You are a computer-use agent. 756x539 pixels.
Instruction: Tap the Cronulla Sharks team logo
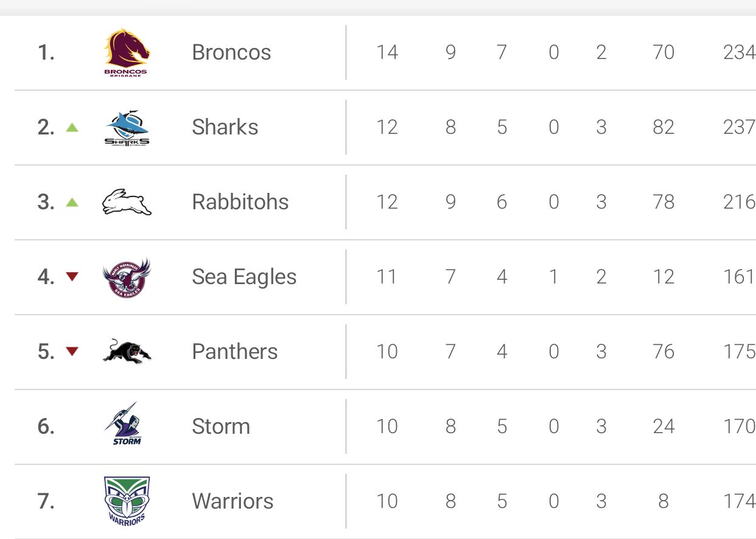(x=127, y=128)
